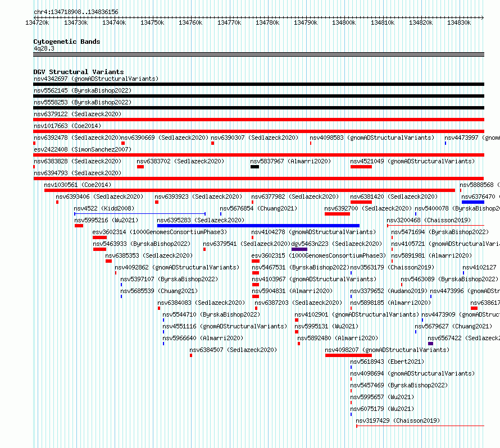This screenshot has height=448, width=500.
Task: Click nsv4104278 gnomADStructuralVariants label
Action: tap(314, 232)
